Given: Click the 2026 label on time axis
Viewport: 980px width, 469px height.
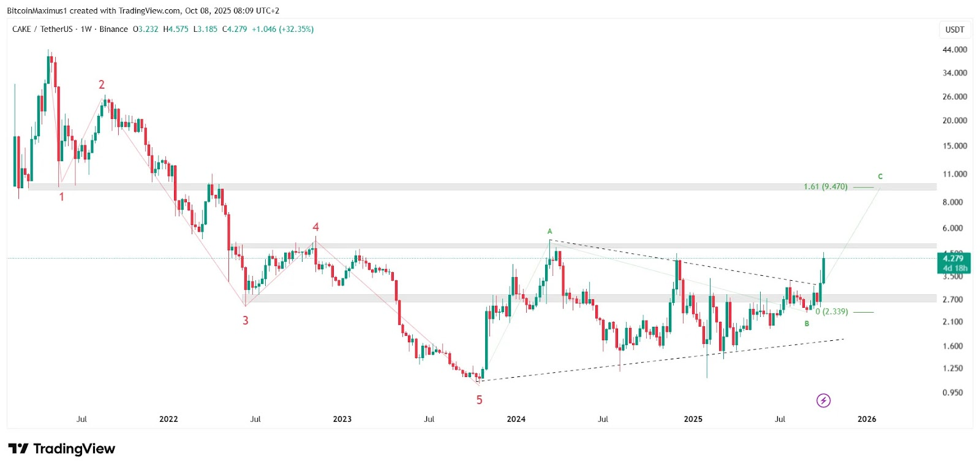Looking at the screenshot, I should [867, 419].
